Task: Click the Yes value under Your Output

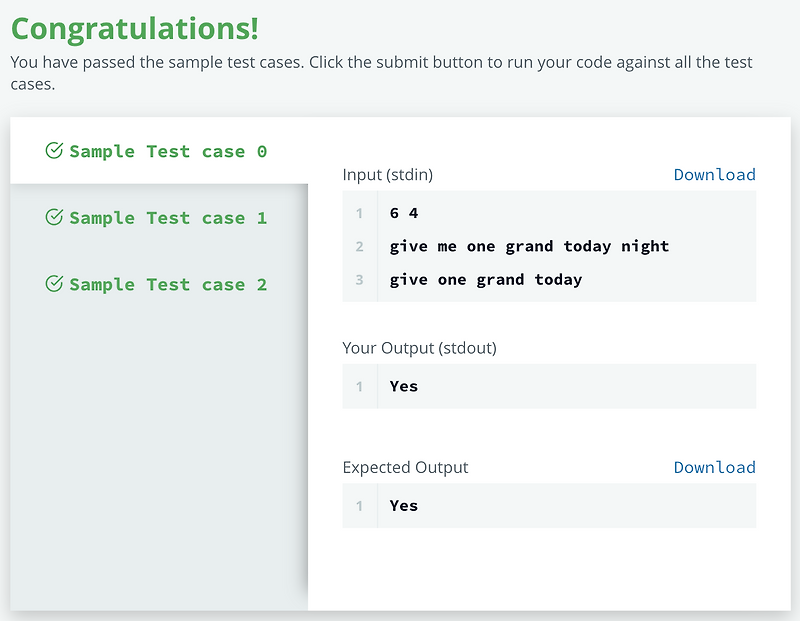Action: pyautogui.click(x=403, y=386)
